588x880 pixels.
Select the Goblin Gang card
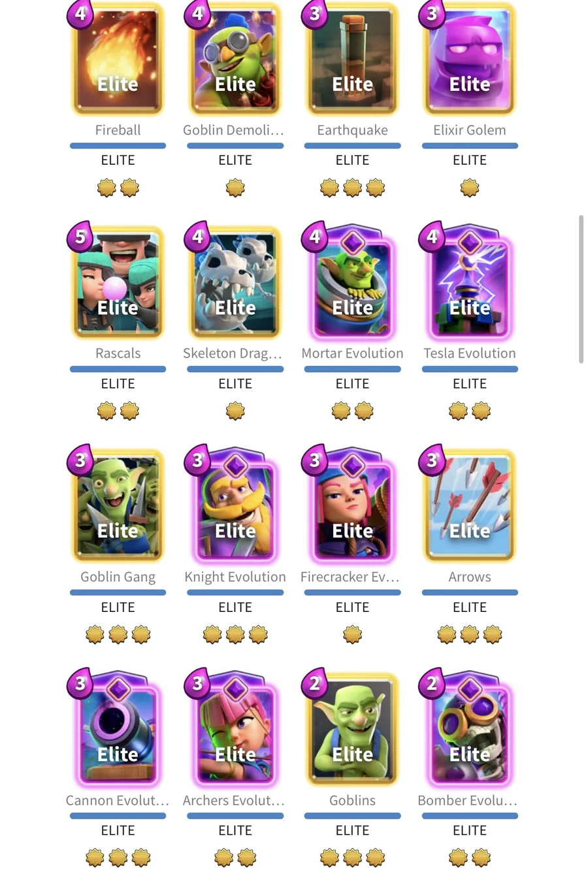pos(118,505)
